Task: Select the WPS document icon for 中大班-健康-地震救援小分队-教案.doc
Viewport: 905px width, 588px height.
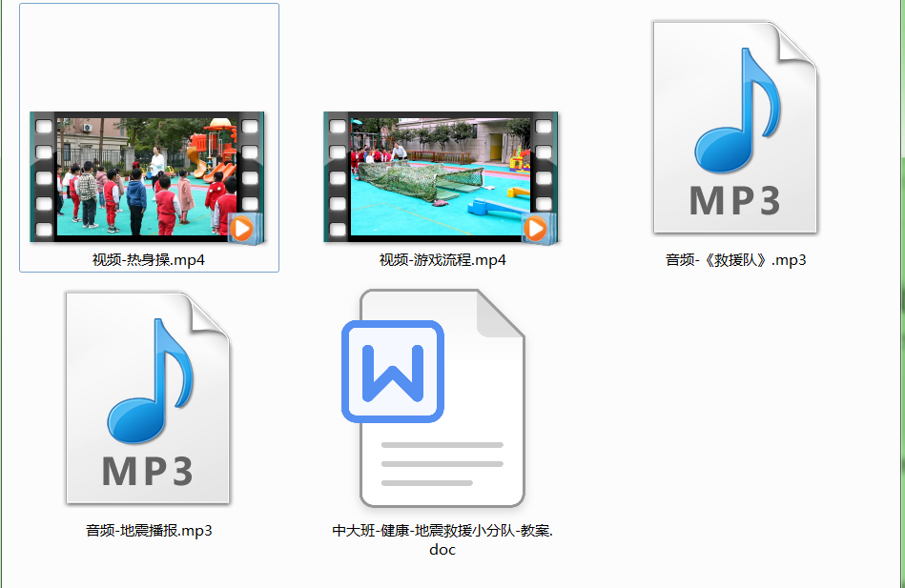Action: coord(434,398)
